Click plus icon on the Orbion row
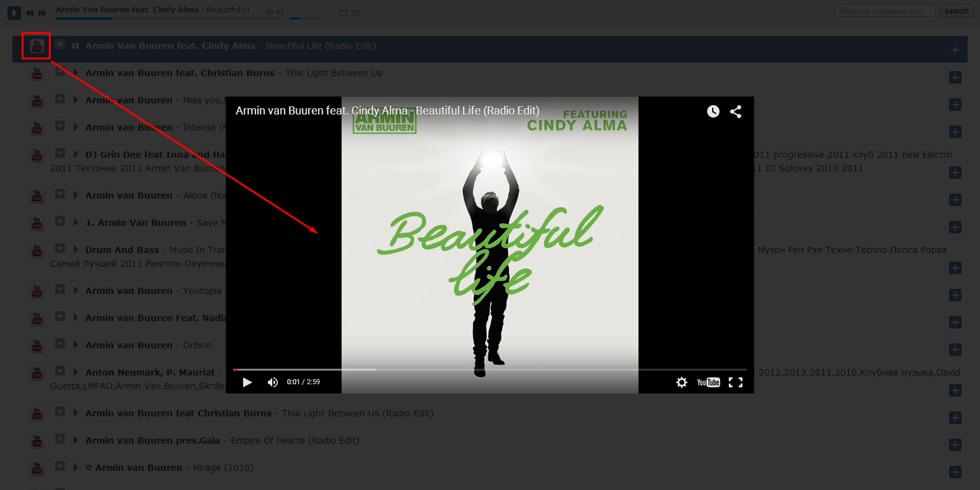The width and height of the screenshot is (980, 490). point(955,350)
